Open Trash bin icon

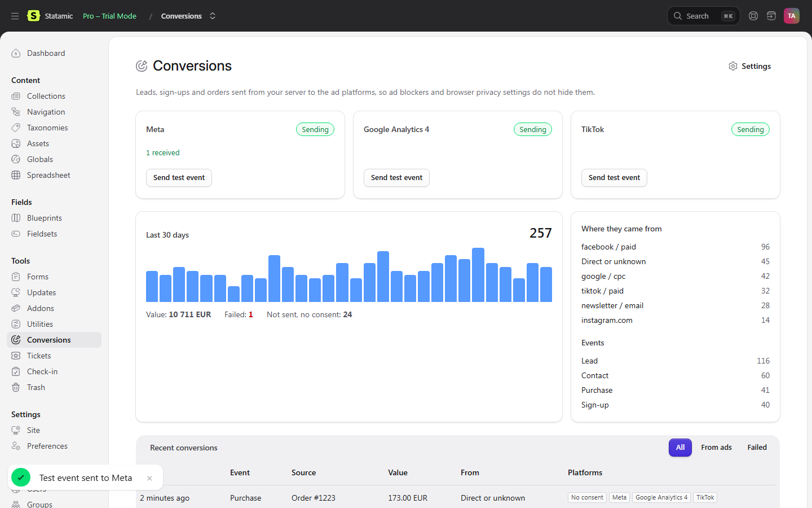pyautogui.click(x=16, y=387)
